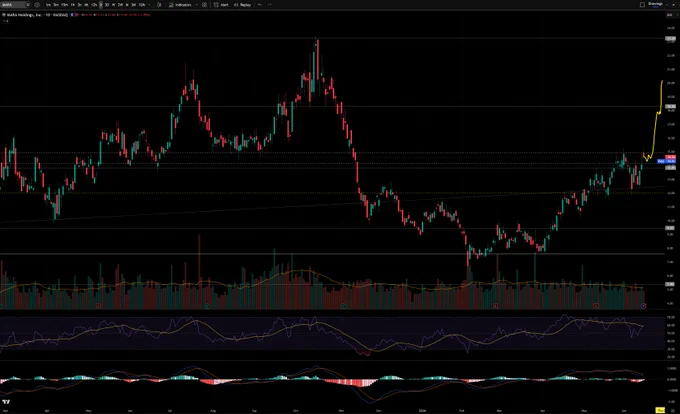Select the 1h timeframe

coord(72,5)
